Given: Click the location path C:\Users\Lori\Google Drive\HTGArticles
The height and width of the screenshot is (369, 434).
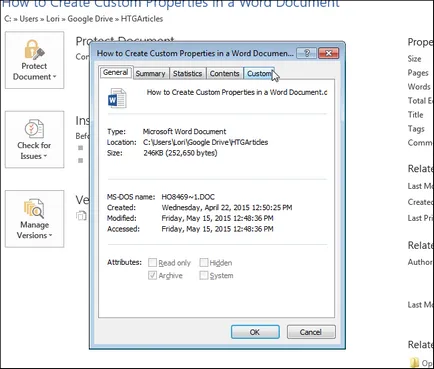Looking at the screenshot, I should (x=205, y=142).
